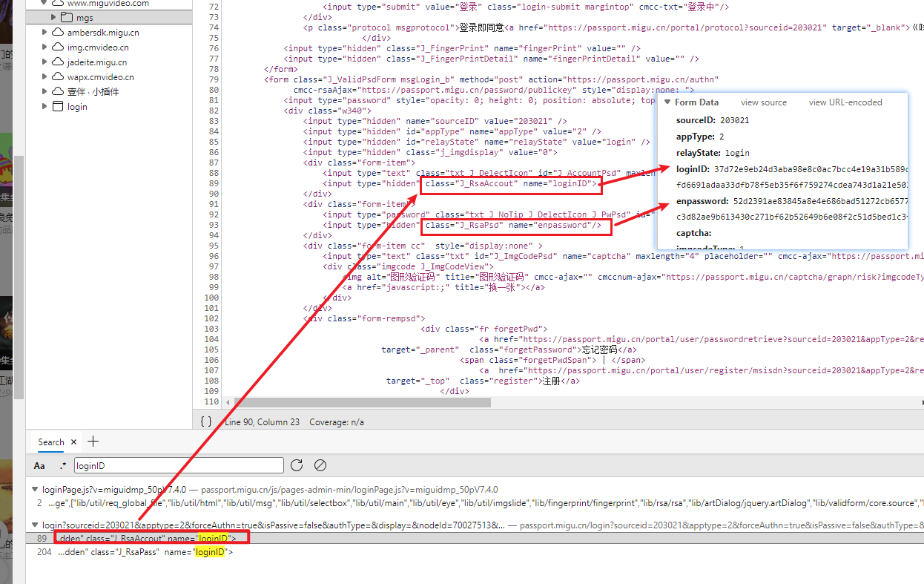Select the ambersdk.migu.cn label
The image size is (924, 584).
103,33
